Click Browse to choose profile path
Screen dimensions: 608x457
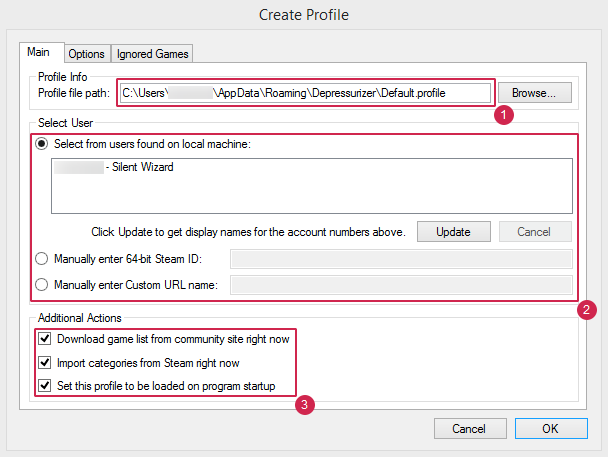click(535, 93)
